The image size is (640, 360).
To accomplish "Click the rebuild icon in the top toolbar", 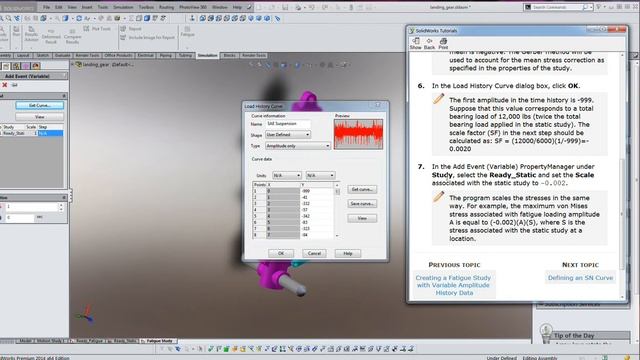I will [79, 18].
